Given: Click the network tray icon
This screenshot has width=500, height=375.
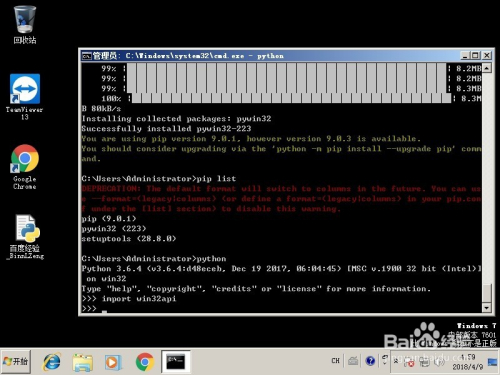Looking at the screenshot, I should [425, 362].
